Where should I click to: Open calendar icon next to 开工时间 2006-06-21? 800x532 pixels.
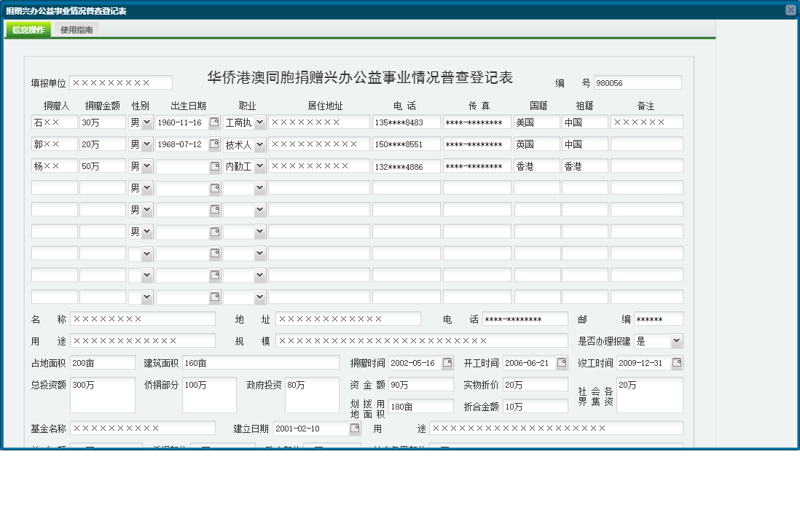(562, 363)
